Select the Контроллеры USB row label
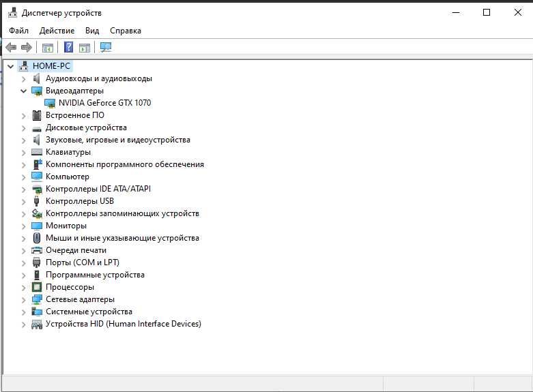Viewport: 533px width, 392px height. coord(80,201)
